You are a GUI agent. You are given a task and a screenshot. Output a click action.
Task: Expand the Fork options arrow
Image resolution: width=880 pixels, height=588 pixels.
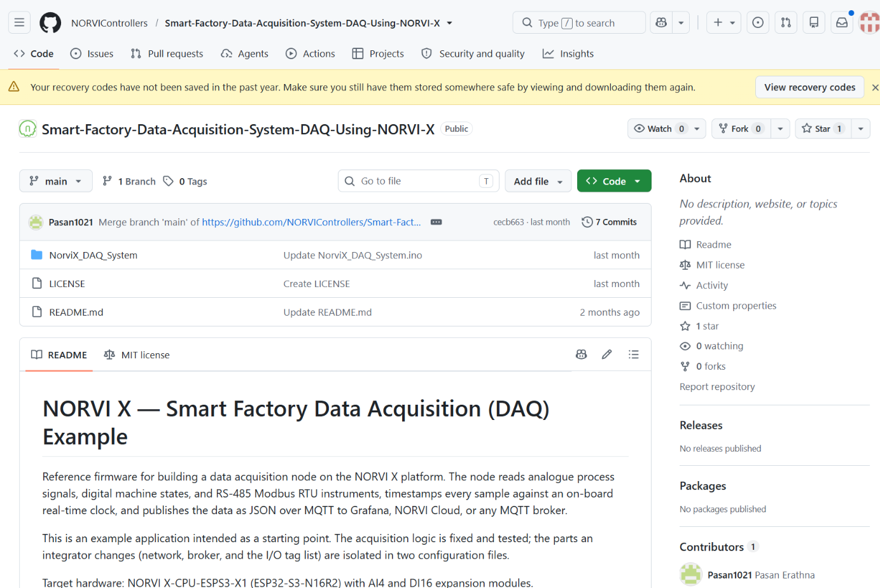coord(780,129)
